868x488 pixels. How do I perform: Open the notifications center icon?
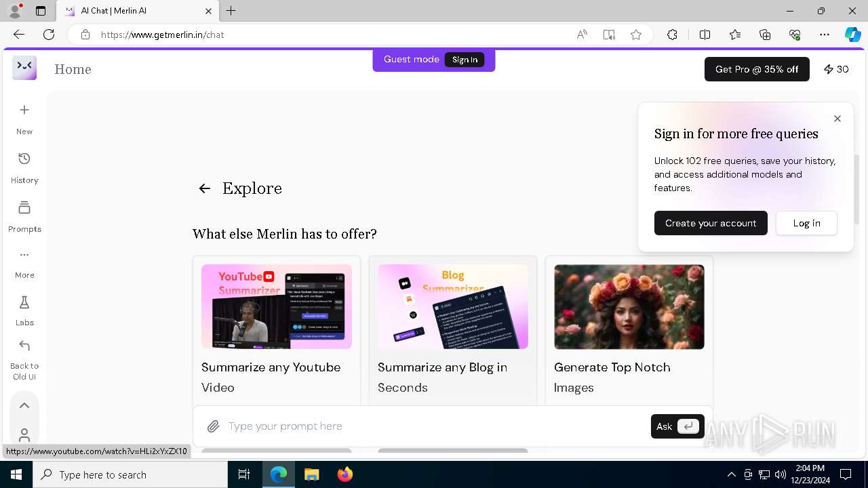tap(846, 474)
